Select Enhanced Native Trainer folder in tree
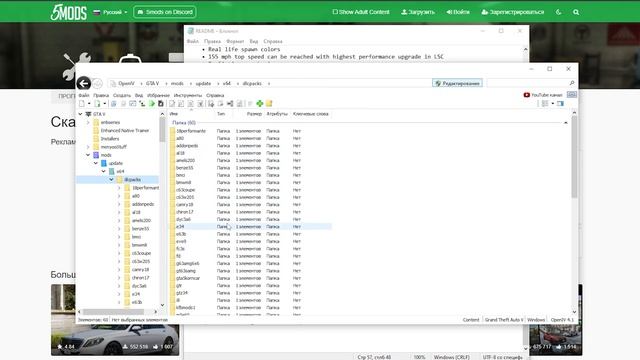The image size is (640, 360). [x=124, y=131]
